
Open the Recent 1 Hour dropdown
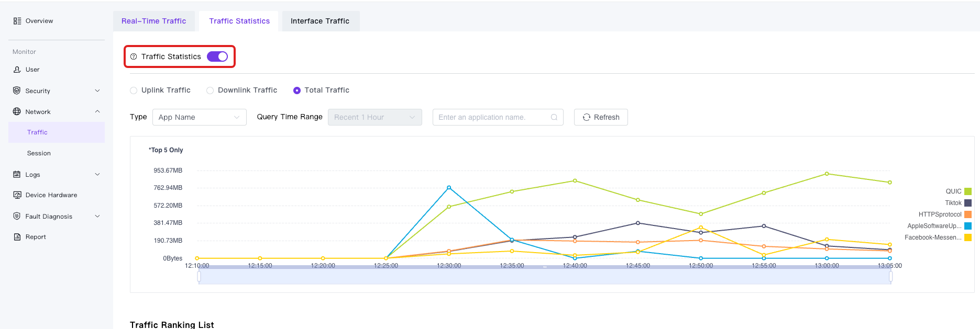[375, 117]
